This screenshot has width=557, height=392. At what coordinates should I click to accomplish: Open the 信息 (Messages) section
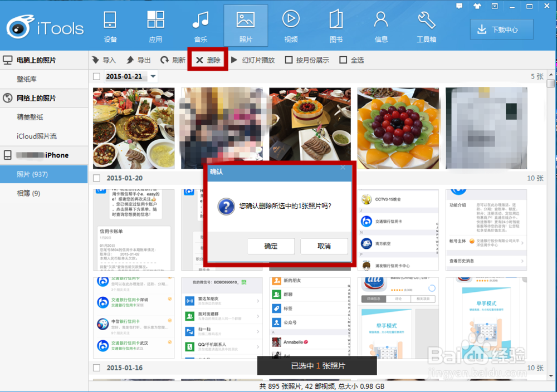(x=381, y=25)
